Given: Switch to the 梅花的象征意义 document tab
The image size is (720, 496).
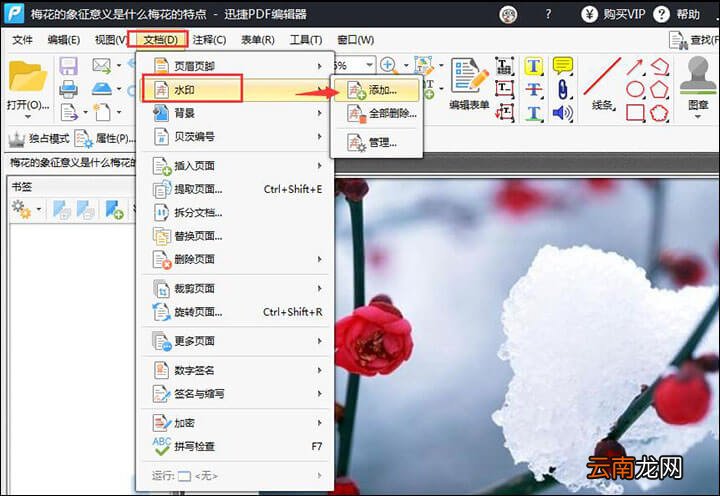Looking at the screenshot, I should tap(72, 162).
